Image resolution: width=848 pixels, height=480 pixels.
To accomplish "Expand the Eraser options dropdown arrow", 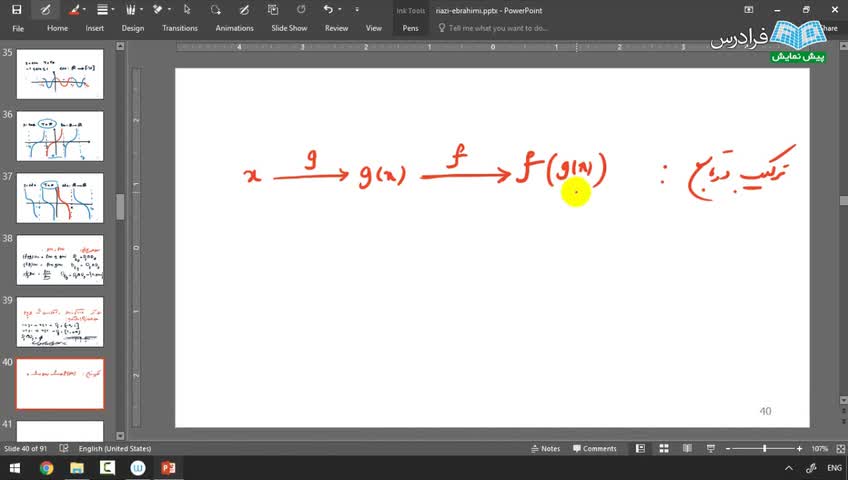I will (x=169, y=9).
